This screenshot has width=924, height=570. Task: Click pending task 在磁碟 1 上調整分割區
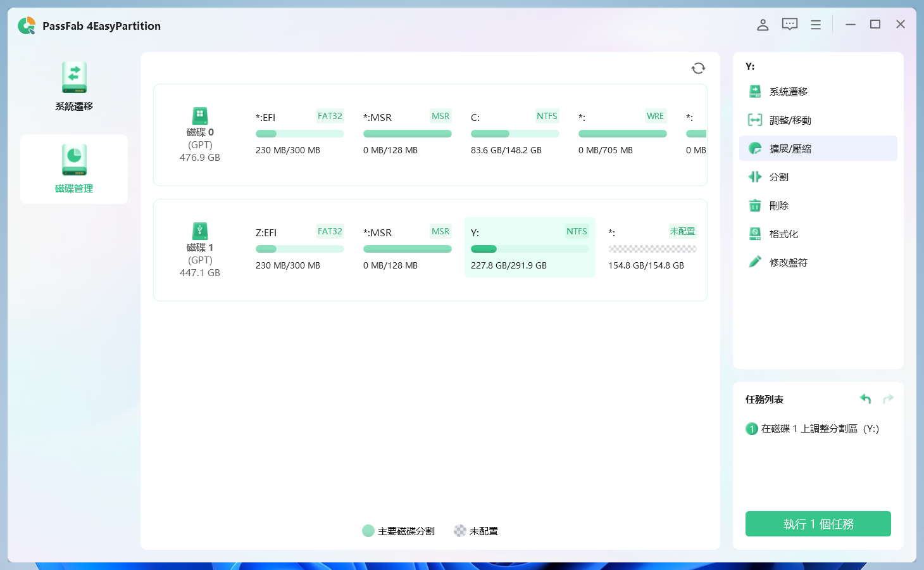(x=820, y=429)
